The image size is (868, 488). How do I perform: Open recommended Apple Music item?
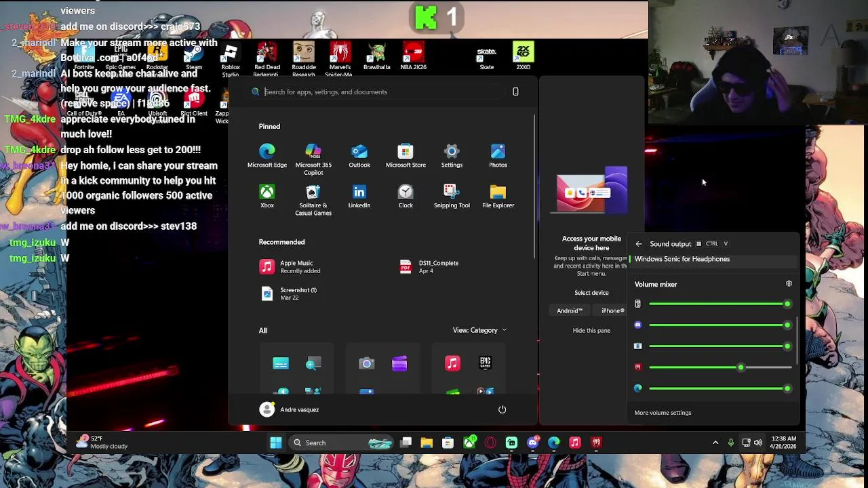click(290, 267)
